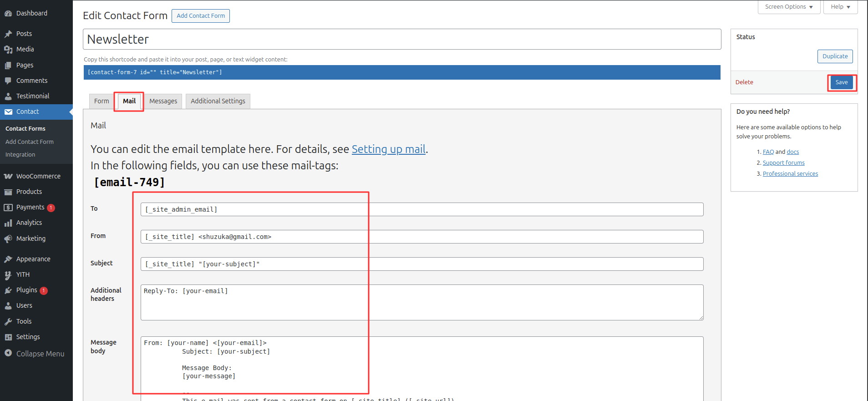Image resolution: width=868 pixels, height=401 pixels.
Task: Expand the Help dropdown panel
Action: pyautogui.click(x=840, y=7)
